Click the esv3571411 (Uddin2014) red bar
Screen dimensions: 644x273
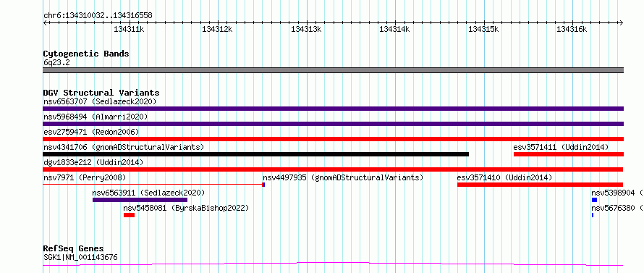[x=569, y=154]
